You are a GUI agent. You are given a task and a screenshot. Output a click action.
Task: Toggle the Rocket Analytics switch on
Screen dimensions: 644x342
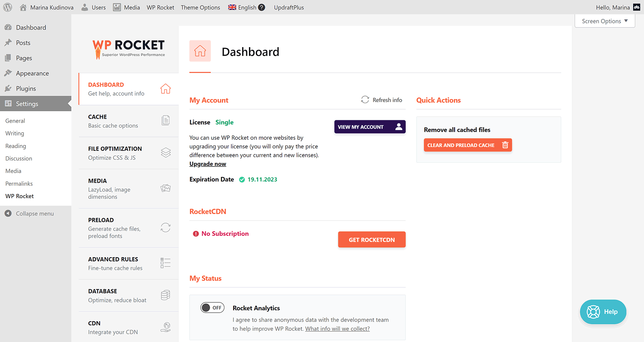[212, 308]
